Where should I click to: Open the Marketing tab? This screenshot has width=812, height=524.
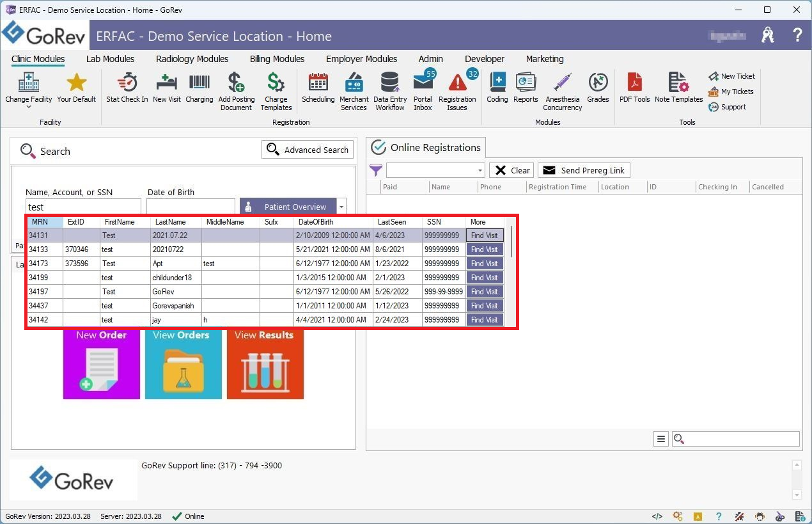[x=545, y=59]
